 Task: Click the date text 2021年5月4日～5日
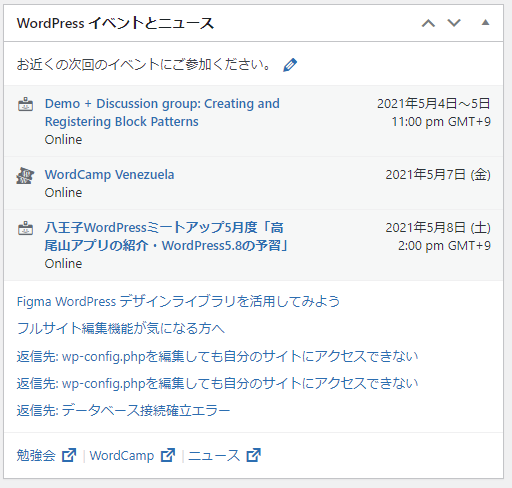point(434,104)
